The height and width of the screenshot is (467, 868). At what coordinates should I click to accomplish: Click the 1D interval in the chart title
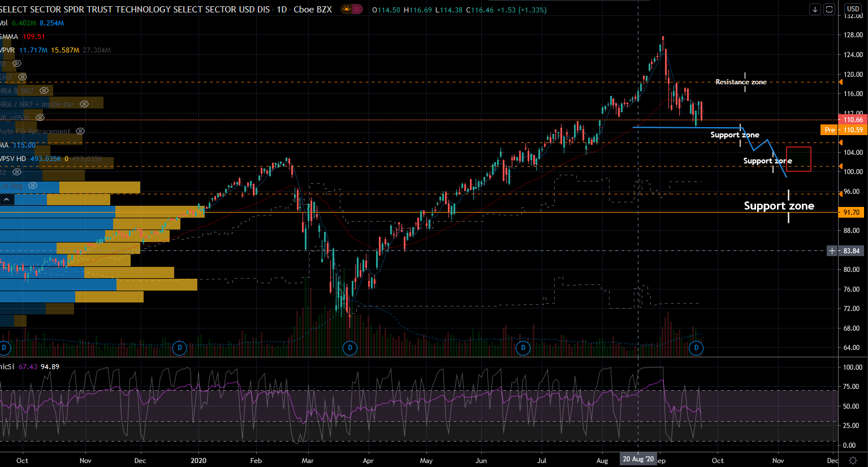(x=282, y=10)
